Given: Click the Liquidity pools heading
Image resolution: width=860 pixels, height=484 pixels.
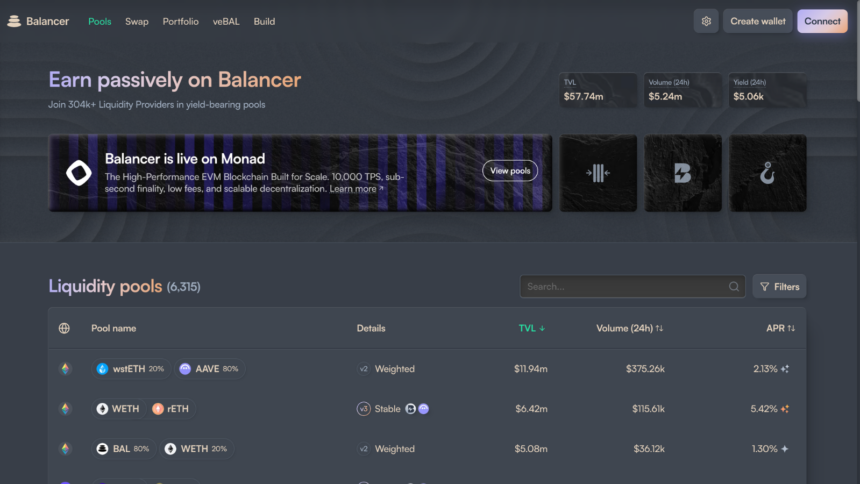Looking at the screenshot, I should click(x=105, y=286).
